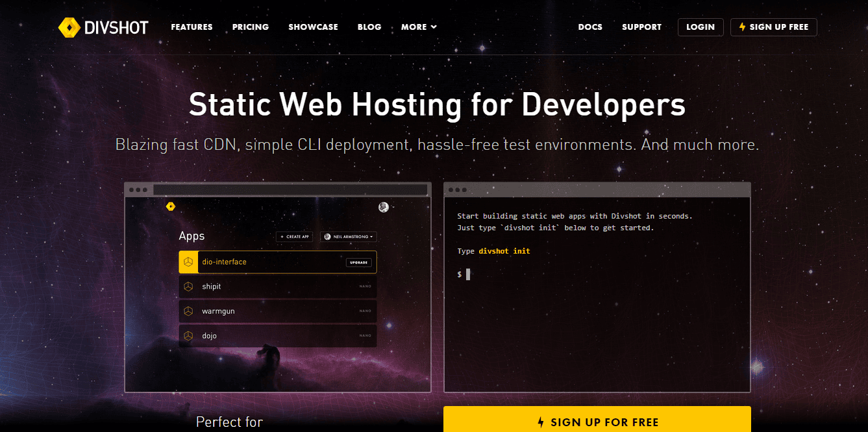
Task: Click the address bar of the mock browser
Action: [290, 189]
